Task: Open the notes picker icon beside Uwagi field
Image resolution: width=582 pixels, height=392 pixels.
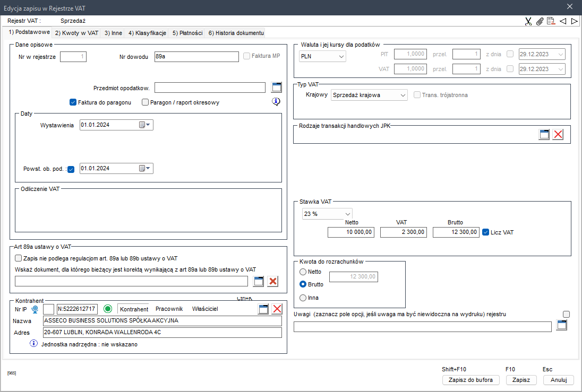Action: (562, 325)
